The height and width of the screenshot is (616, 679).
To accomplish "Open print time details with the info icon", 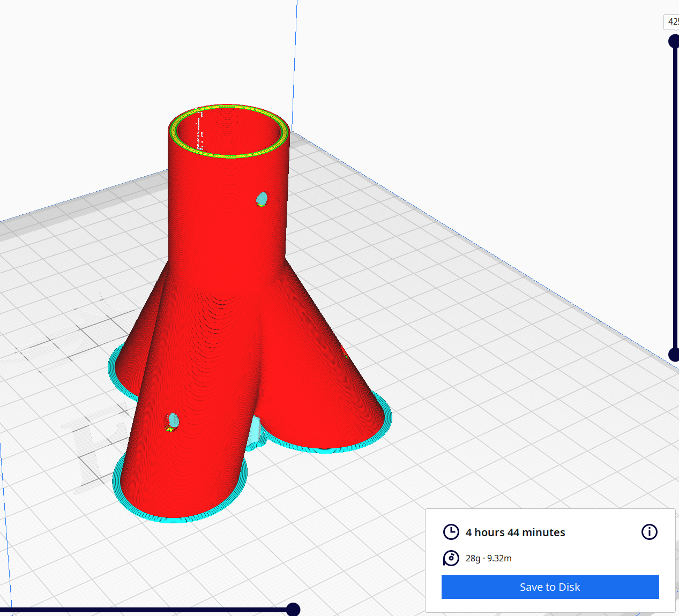I will pyautogui.click(x=649, y=532).
